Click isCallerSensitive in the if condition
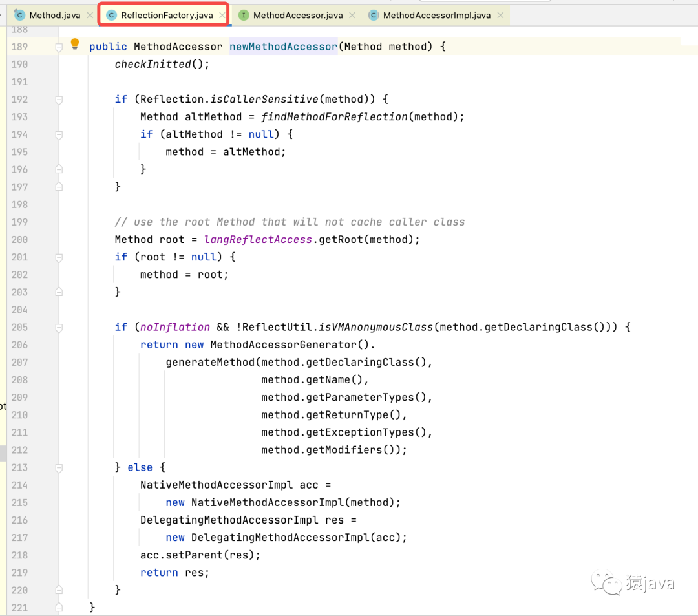This screenshot has width=698, height=616. [x=264, y=100]
